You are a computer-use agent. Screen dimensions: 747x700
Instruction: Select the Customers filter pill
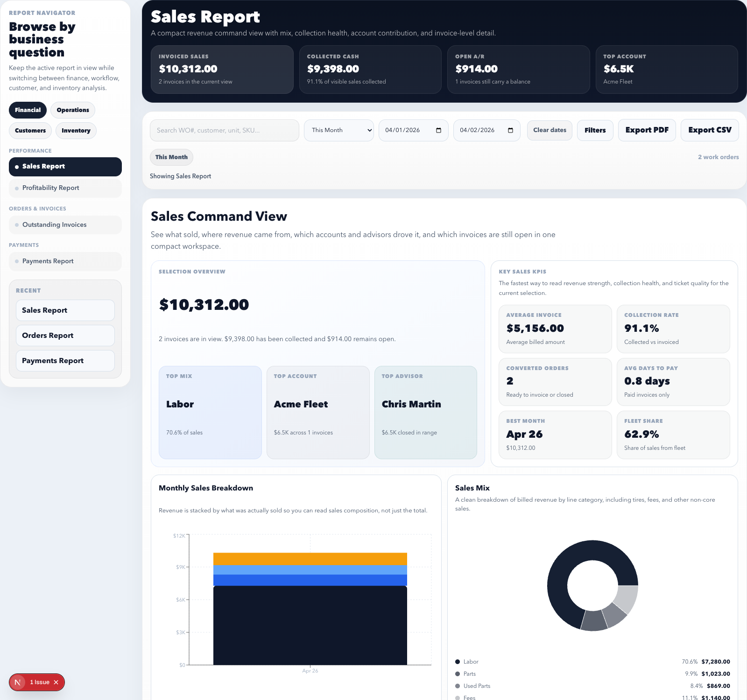[x=30, y=131]
